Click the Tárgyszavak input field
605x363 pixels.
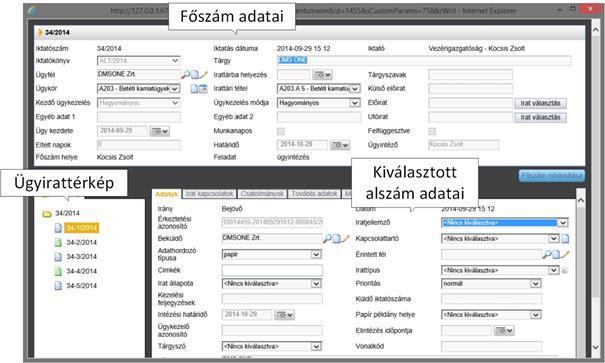[x=470, y=74]
